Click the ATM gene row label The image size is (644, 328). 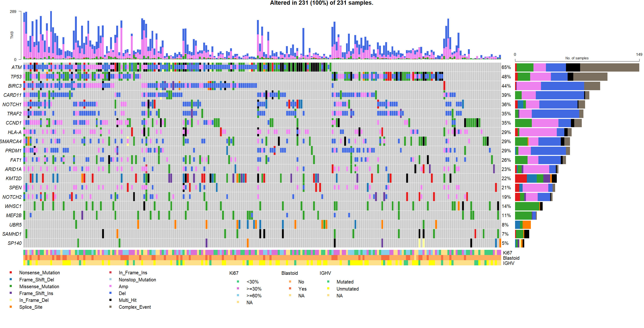tap(17, 67)
